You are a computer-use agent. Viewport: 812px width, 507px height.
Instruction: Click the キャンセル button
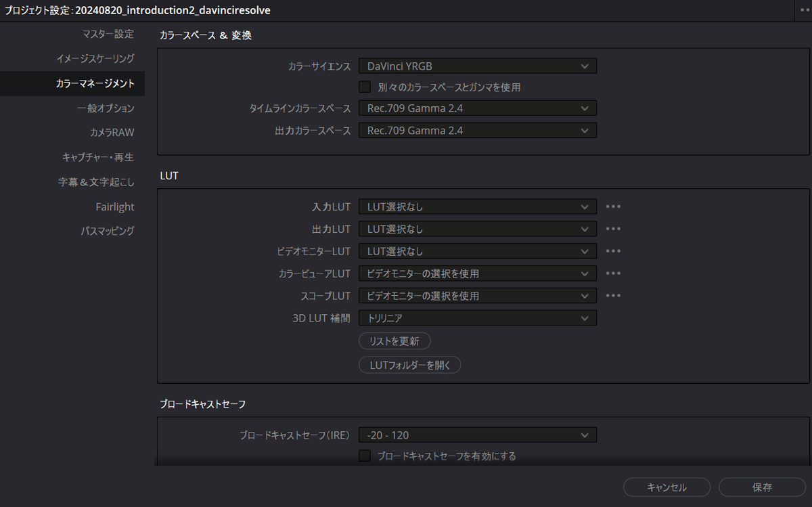667,487
